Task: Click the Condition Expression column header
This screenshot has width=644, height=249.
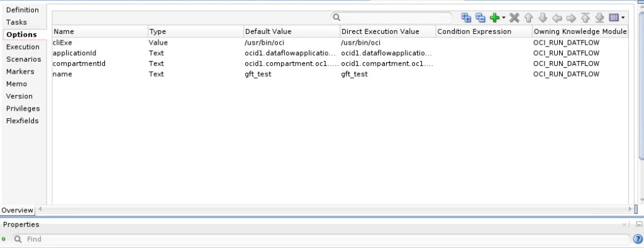Action: (x=484, y=31)
